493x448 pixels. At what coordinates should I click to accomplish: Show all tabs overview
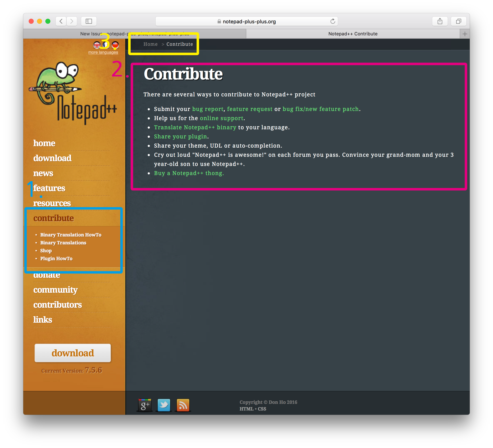point(458,21)
